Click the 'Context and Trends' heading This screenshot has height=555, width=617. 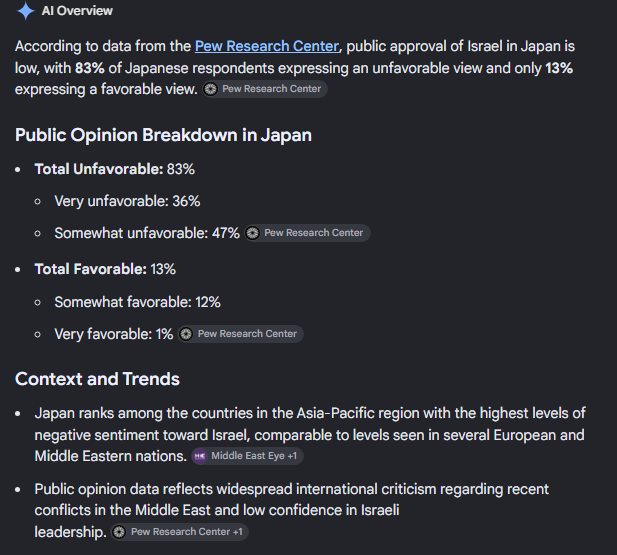(x=97, y=379)
